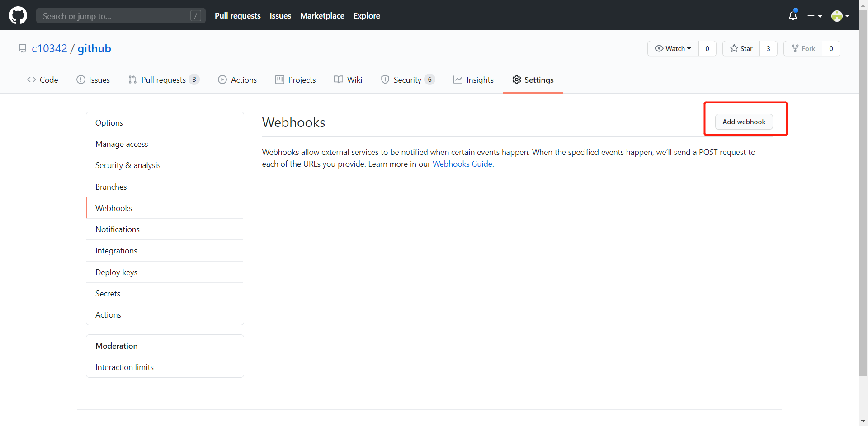Image resolution: width=868 pixels, height=426 pixels.
Task: Click the slash shortcut hint in search
Action: 196,16
